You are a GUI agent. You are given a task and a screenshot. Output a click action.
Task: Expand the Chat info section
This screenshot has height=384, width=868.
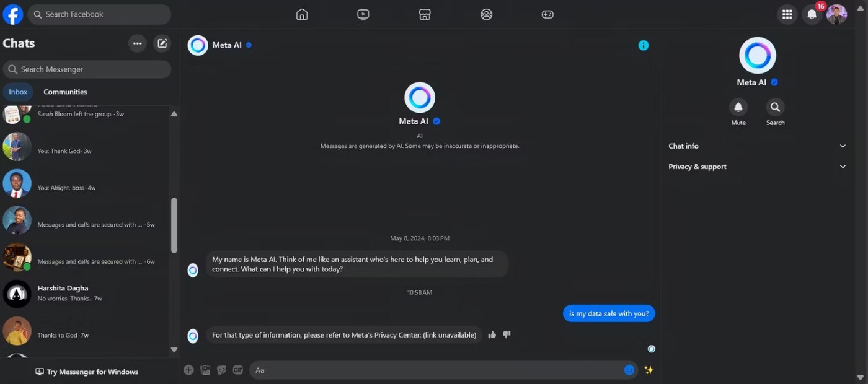point(756,146)
